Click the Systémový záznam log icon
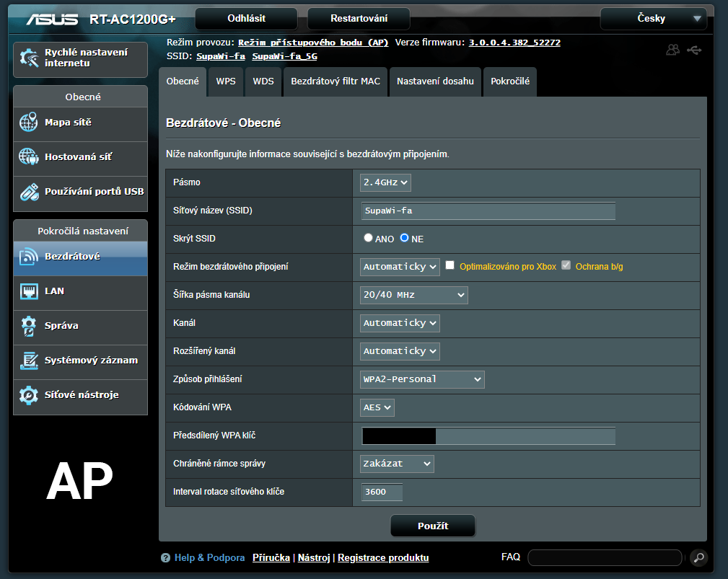 click(29, 361)
